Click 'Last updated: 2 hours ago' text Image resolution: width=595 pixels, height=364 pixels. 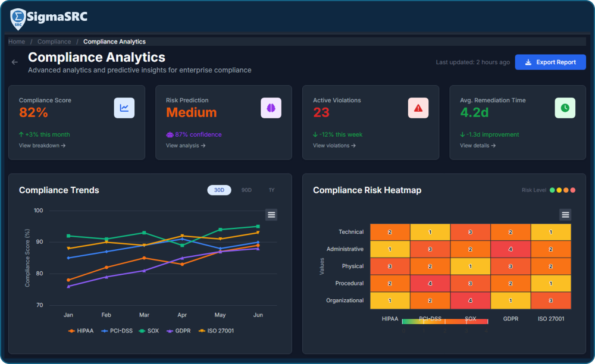coord(473,62)
